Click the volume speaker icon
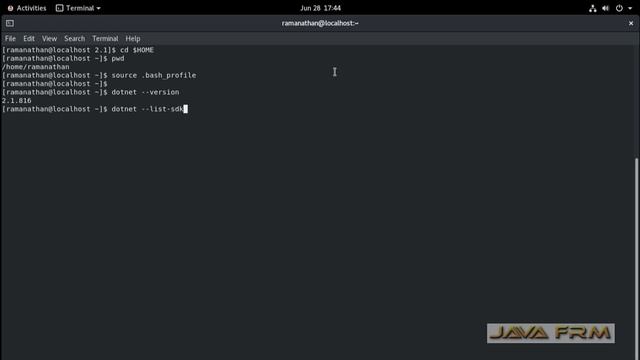The height and width of the screenshot is (360, 640). tap(605, 8)
